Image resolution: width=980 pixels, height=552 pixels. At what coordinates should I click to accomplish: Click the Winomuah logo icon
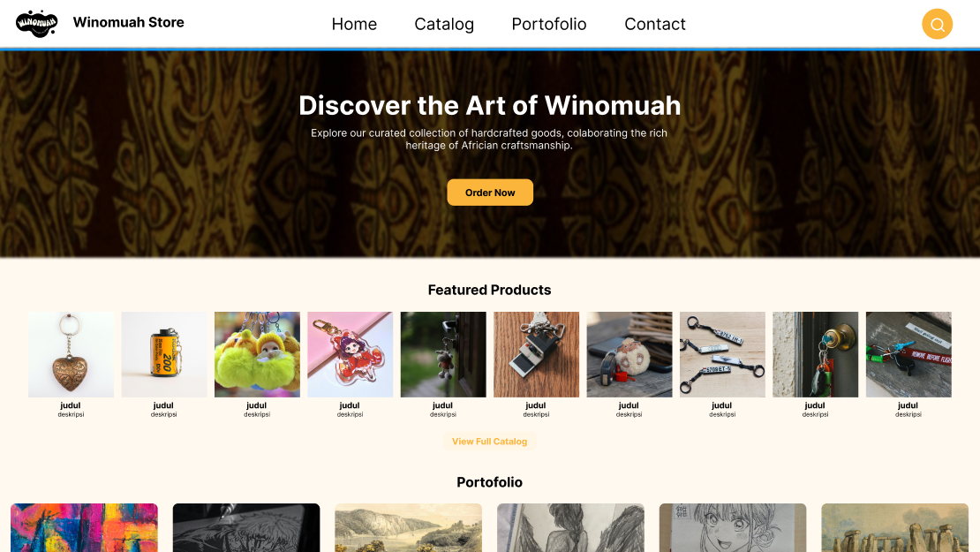coord(36,24)
